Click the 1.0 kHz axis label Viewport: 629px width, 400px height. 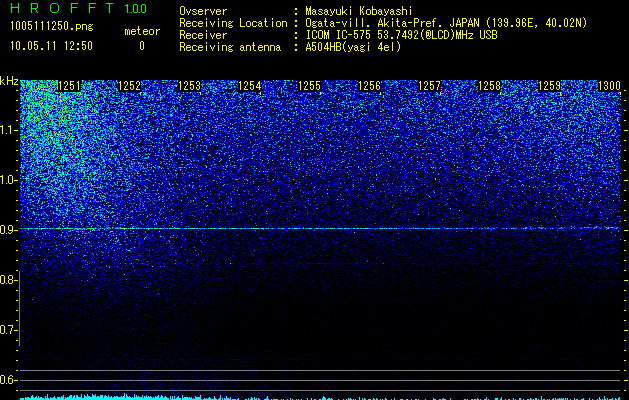pyautogui.click(x=8, y=180)
